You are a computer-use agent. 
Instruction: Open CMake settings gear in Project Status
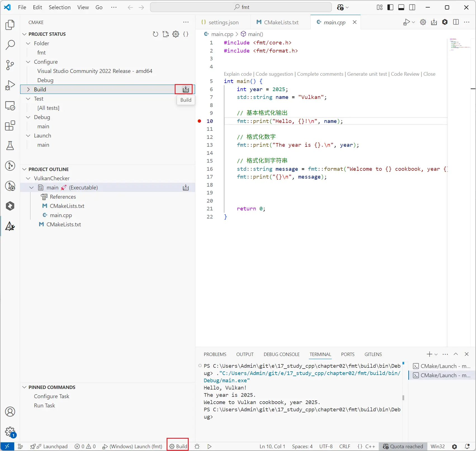tap(176, 34)
